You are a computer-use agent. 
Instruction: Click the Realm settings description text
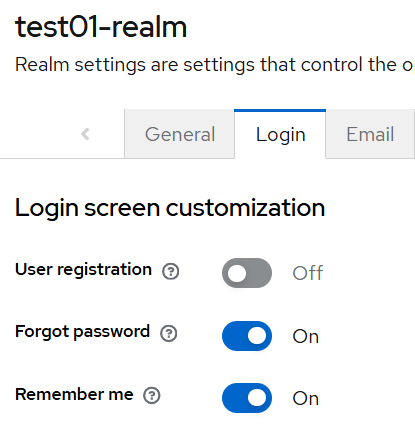(x=215, y=64)
